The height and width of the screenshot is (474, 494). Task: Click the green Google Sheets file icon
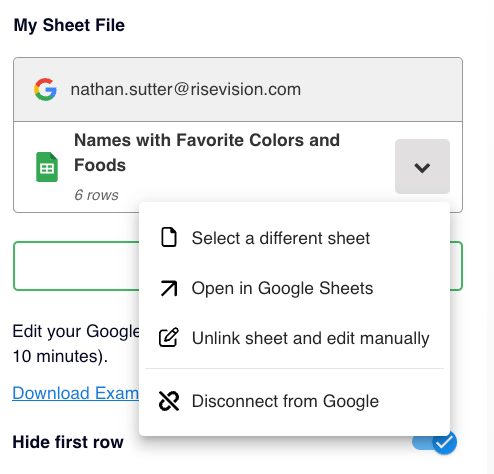coord(47,167)
